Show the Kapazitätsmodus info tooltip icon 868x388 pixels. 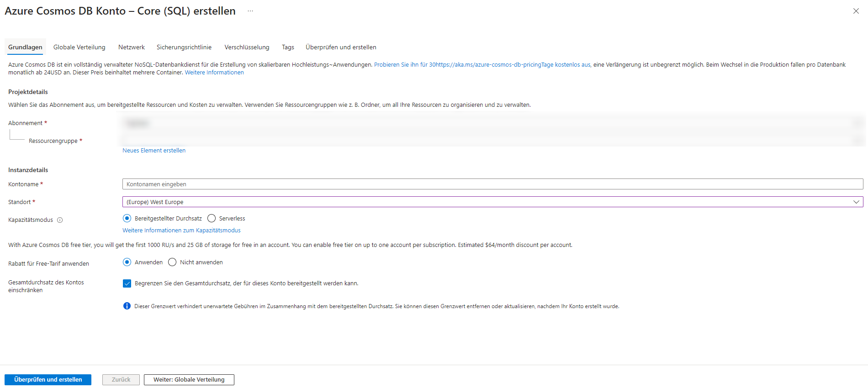(x=60, y=220)
